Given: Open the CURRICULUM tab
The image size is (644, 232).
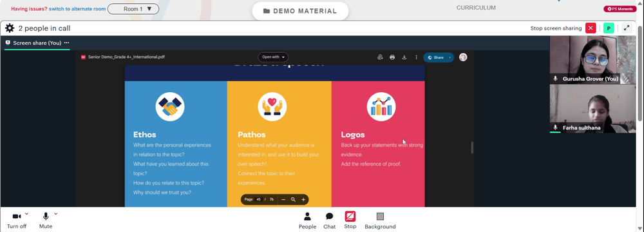Looking at the screenshot, I should [476, 8].
